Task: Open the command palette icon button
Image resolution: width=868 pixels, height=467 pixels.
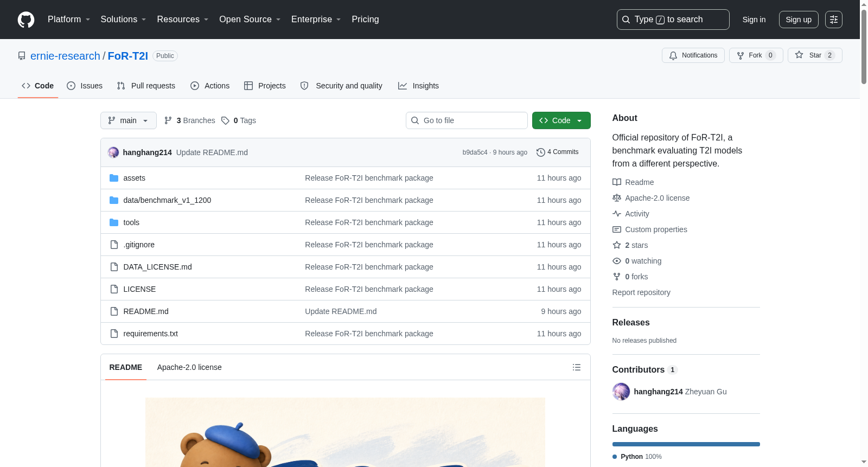Action: click(834, 20)
